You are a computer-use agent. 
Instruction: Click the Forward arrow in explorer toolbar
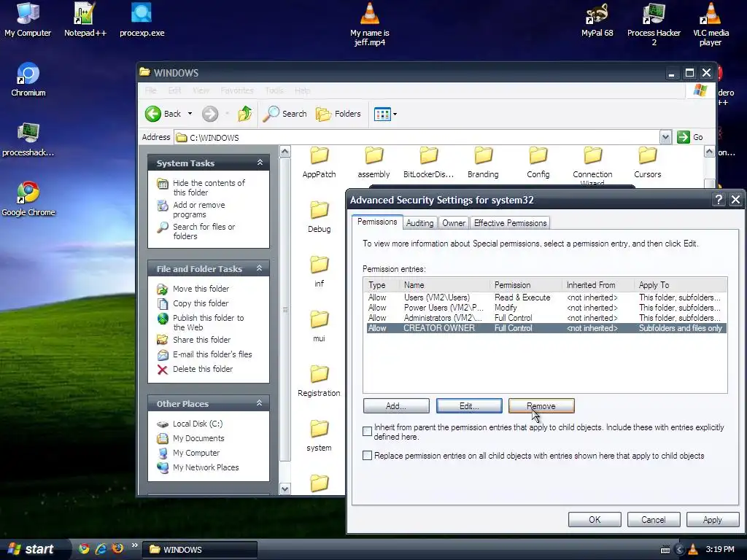tap(210, 114)
